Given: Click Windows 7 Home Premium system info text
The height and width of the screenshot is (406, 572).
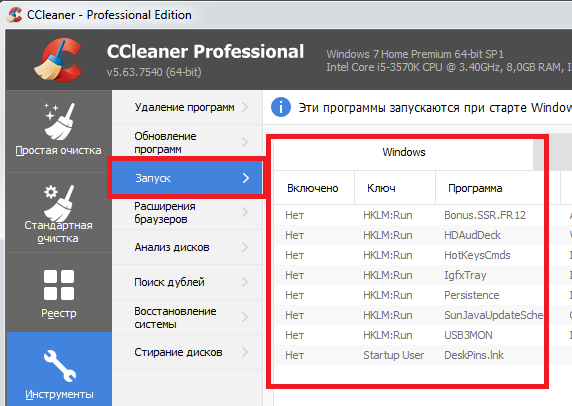Looking at the screenshot, I should pyautogui.click(x=415, y=54).
